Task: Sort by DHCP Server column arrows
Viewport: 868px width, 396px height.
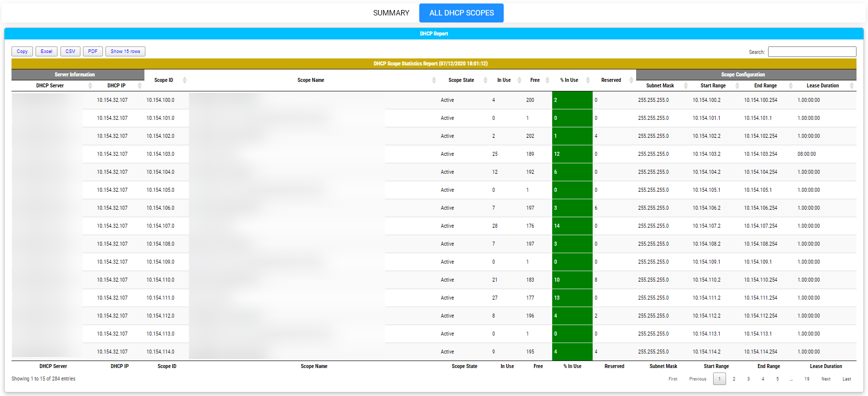Action: pos(90,86)
